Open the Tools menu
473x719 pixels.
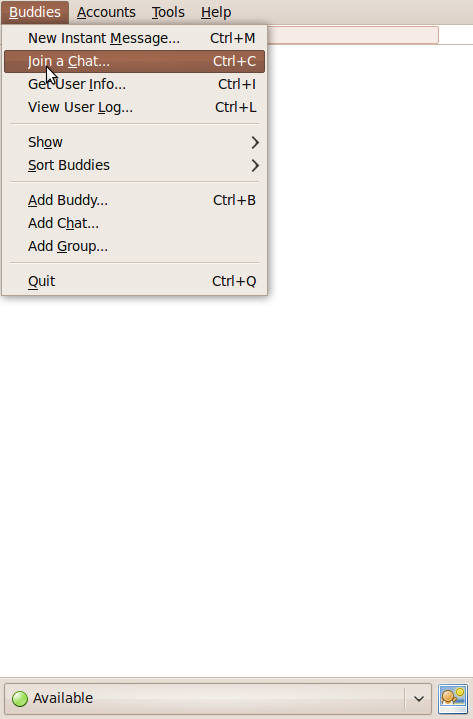[x=168, y=12]
